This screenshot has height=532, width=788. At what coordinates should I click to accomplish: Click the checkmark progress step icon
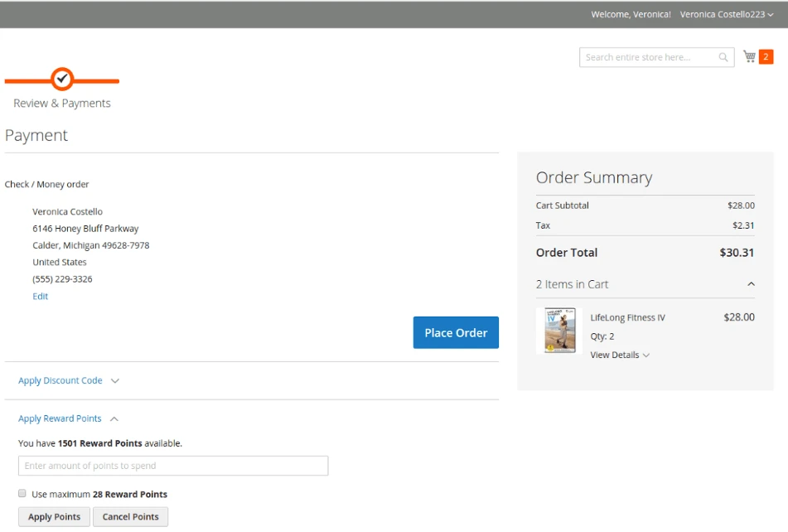coord(62,79)
